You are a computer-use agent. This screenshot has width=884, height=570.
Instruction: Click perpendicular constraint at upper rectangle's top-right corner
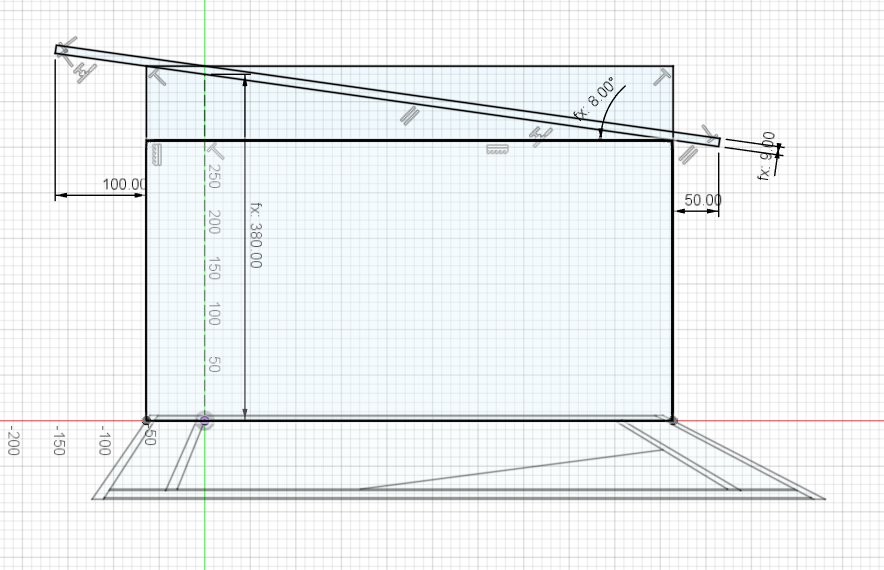coord(662,77)
